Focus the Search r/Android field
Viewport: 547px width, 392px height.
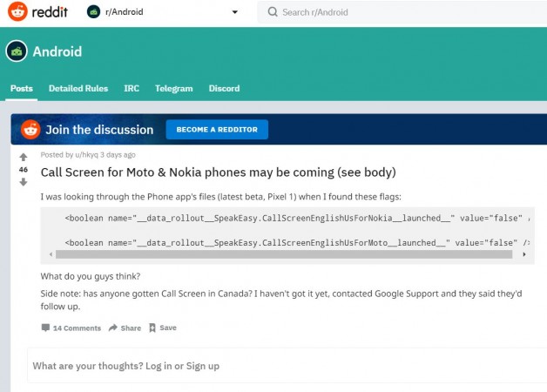click(x=402, y=12)
